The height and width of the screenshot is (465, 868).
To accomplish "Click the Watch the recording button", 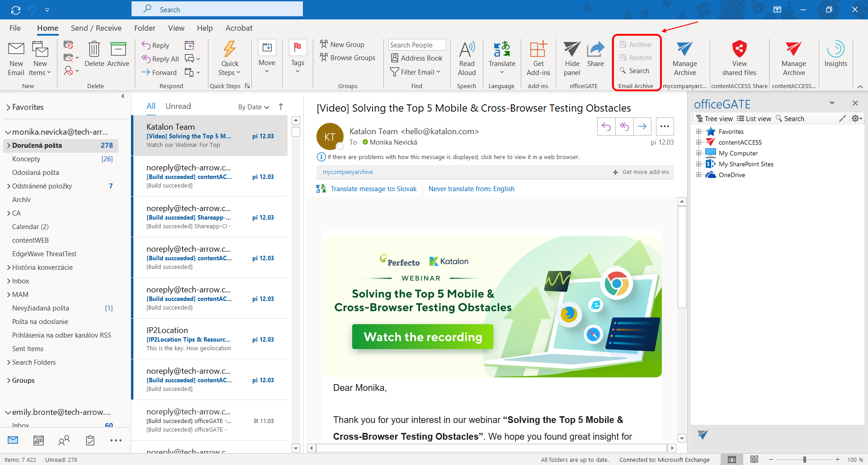I will tap(423, 337).
